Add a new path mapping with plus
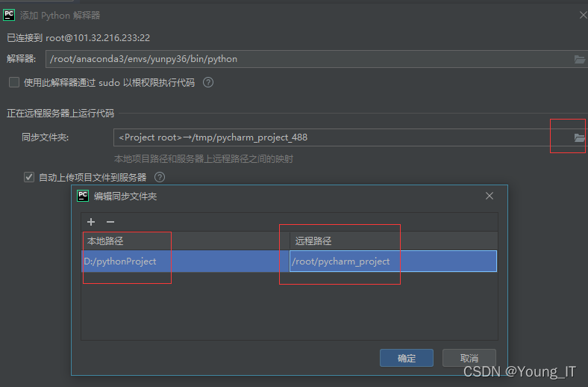Screen dimensions: 588x387 point(91,222)
